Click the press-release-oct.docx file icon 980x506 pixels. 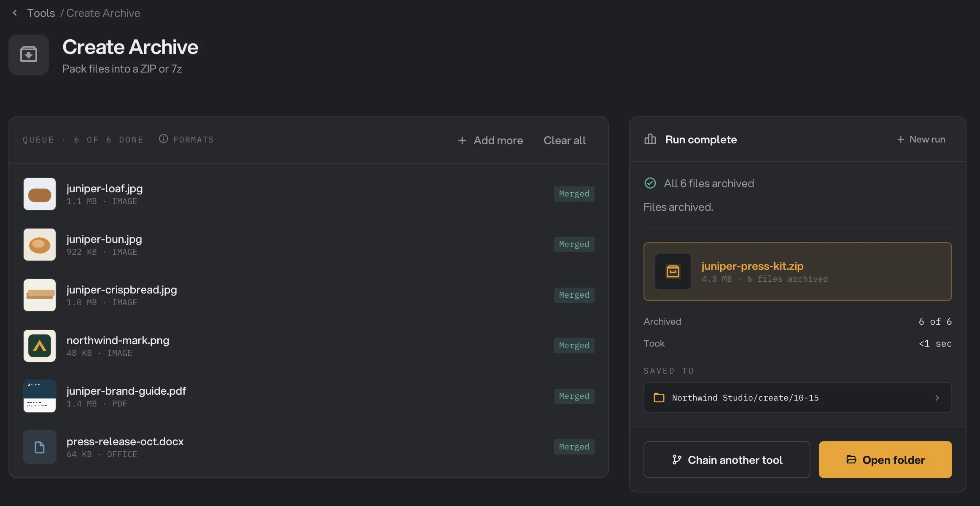coord(40,447)
